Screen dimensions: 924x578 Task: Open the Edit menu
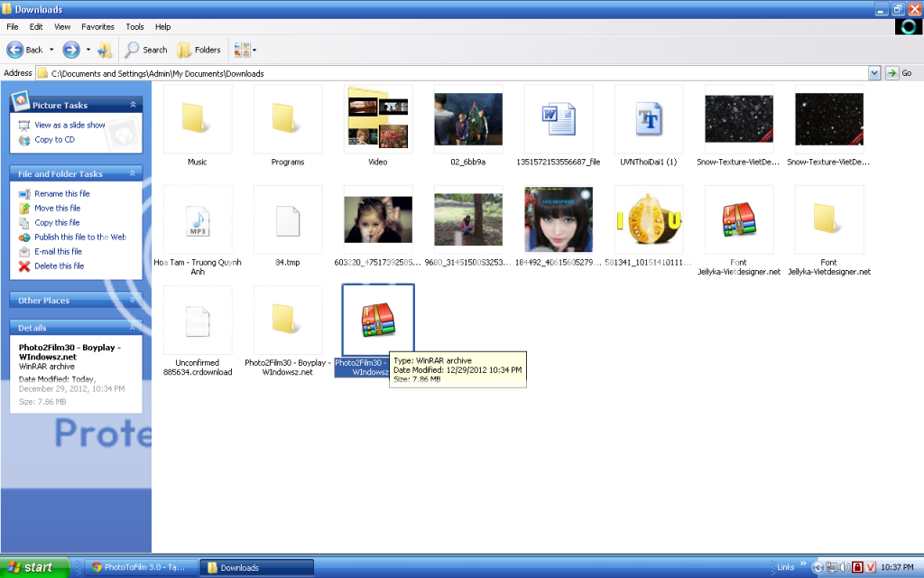pos(36,26)
